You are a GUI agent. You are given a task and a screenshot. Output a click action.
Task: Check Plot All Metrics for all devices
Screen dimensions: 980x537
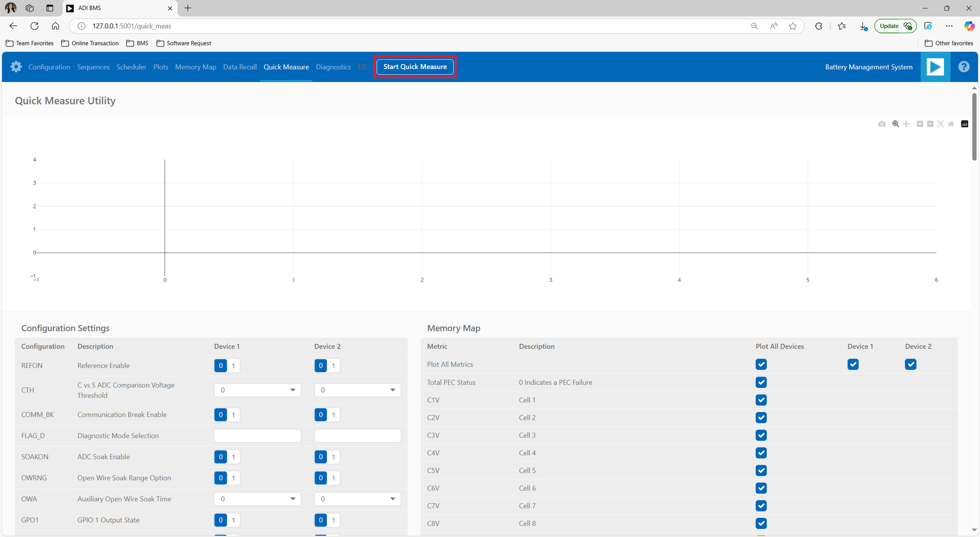[761, 364]
